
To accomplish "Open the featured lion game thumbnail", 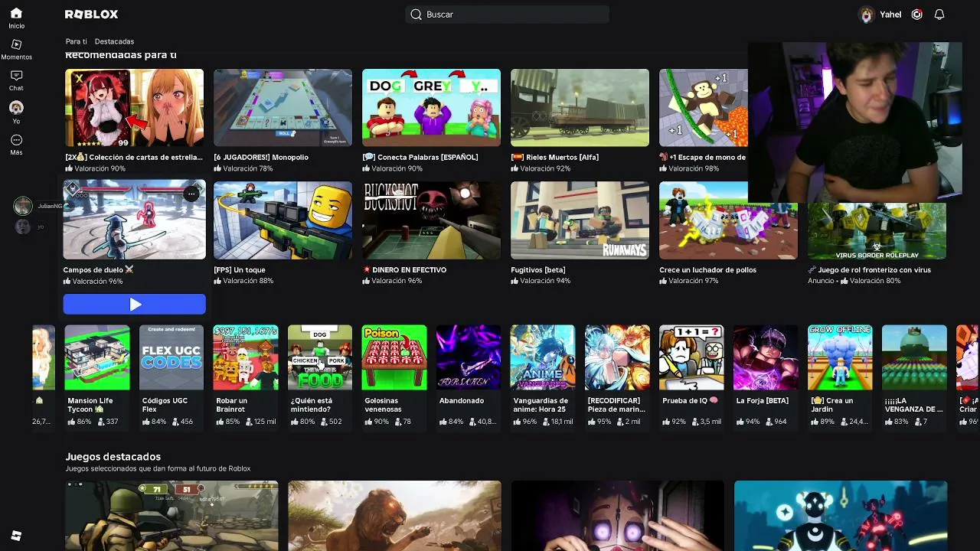I will click(x=394, y=516).
